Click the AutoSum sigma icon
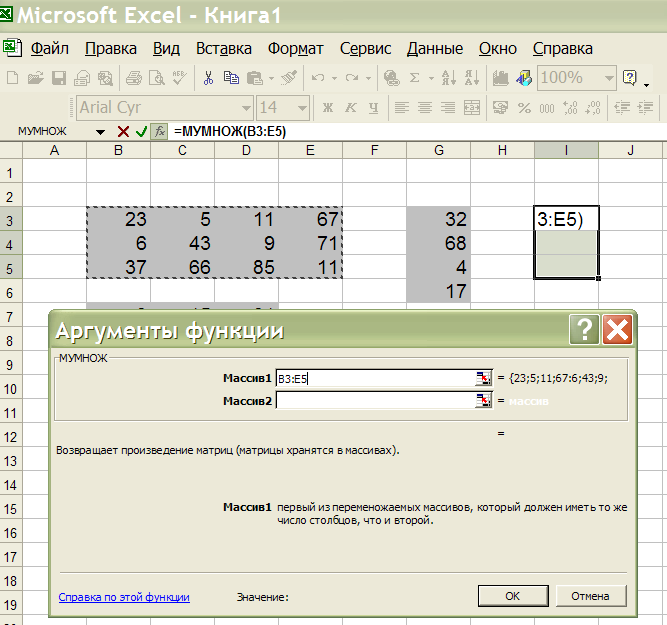Image resolution: width=667 pixels, height=625 pixels. (414, 78)
